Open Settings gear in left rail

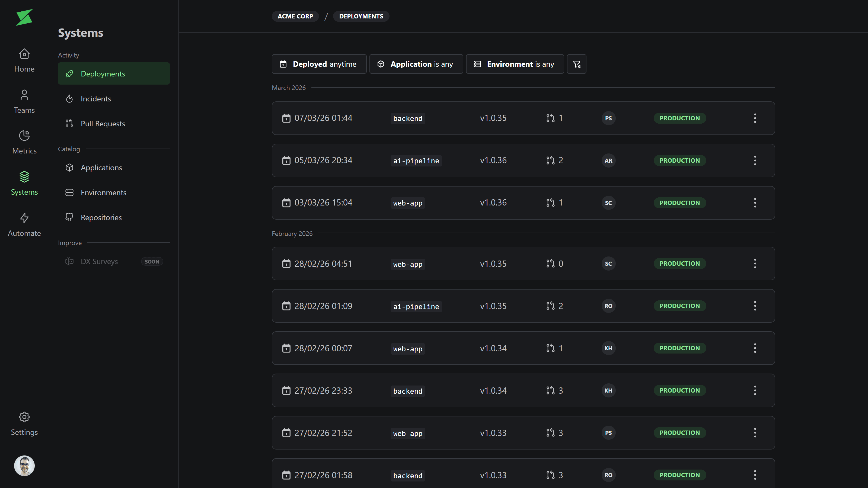coord(24,424)
